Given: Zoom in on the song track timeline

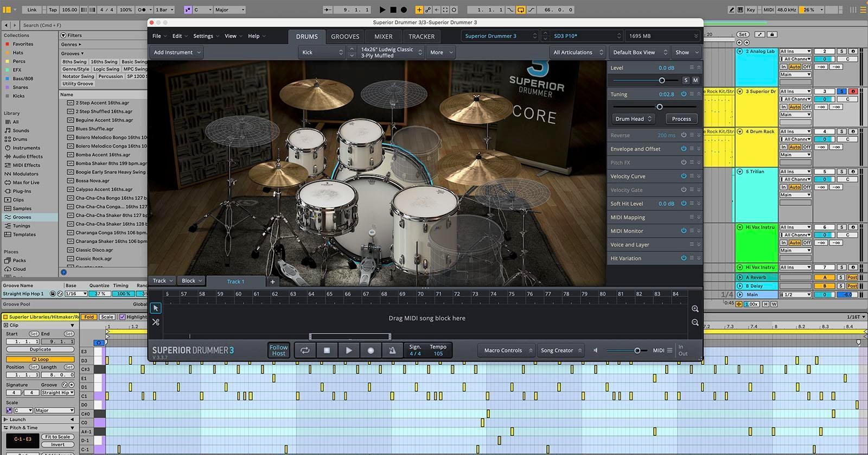Looking at the screenshot, I should [695, 308].
